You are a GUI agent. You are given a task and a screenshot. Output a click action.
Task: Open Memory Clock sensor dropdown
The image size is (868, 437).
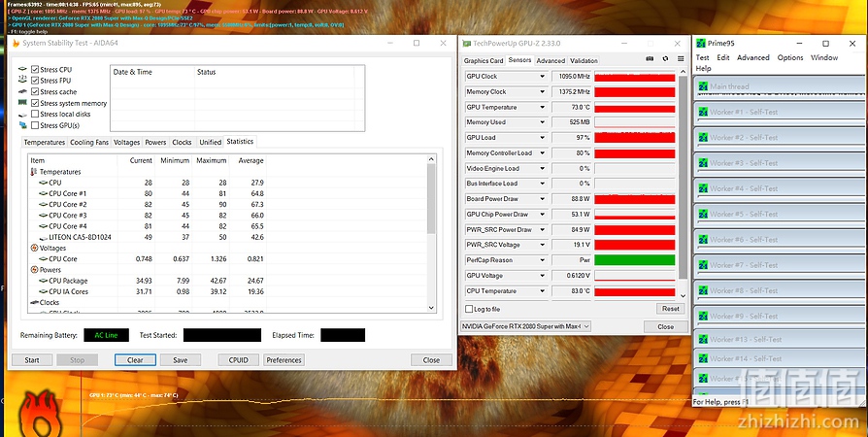[x=542, y=92]
